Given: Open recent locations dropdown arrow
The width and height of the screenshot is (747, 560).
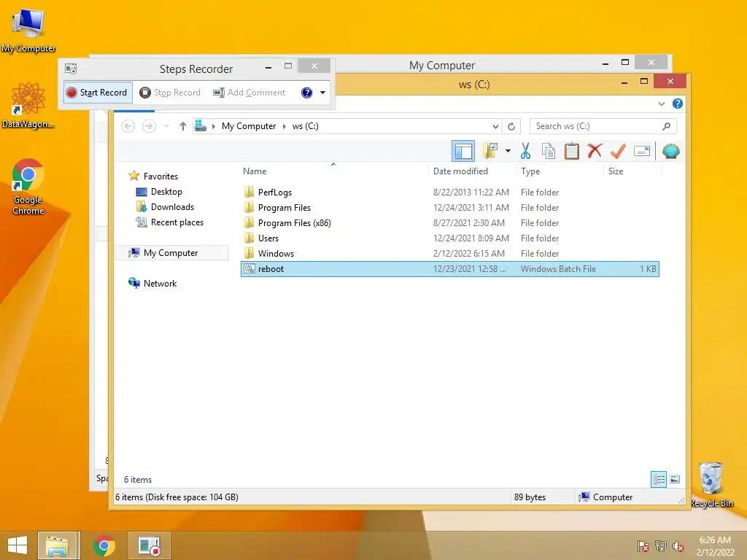Looking at the screenshot, I should (166, 126).
